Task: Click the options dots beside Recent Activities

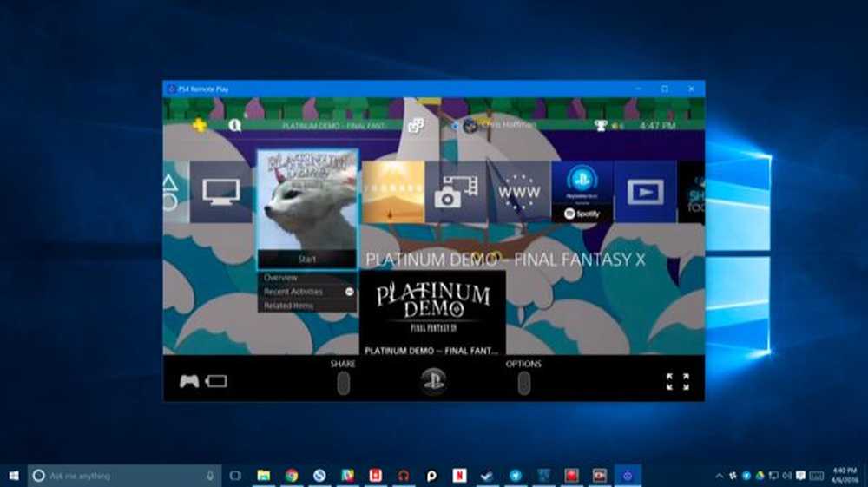Action: [349, 292]
